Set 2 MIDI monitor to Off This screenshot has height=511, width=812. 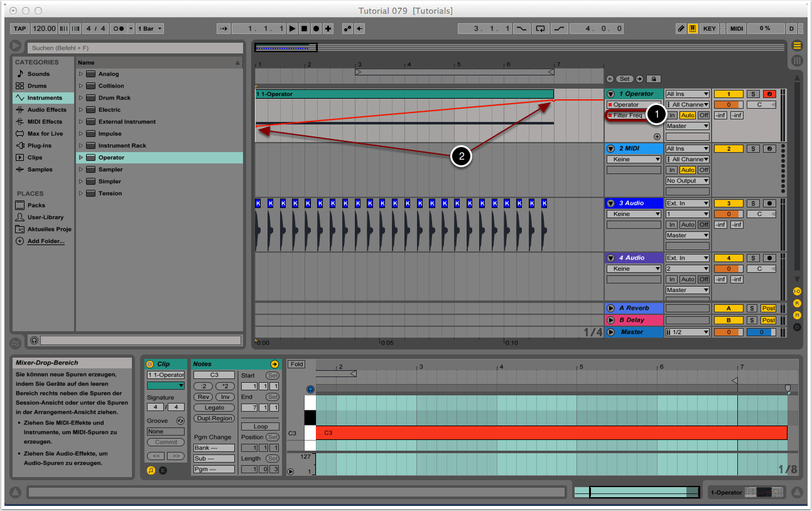click(703, 170)
